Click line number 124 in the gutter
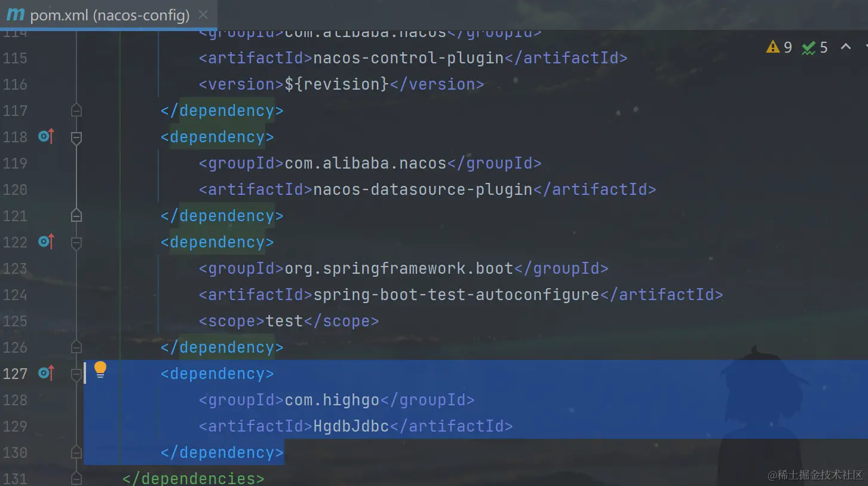This screenshot has height=486, width=868. point(15,295)
